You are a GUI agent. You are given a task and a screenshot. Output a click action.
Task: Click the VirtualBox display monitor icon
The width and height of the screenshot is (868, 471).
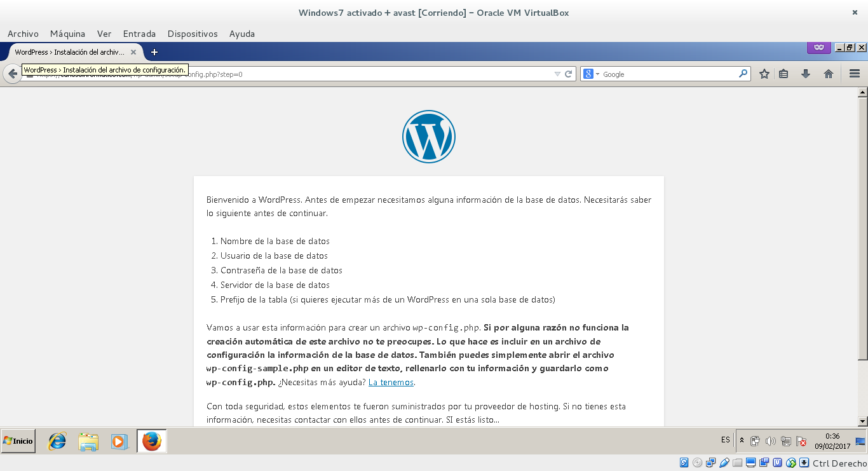pos(751,463)
